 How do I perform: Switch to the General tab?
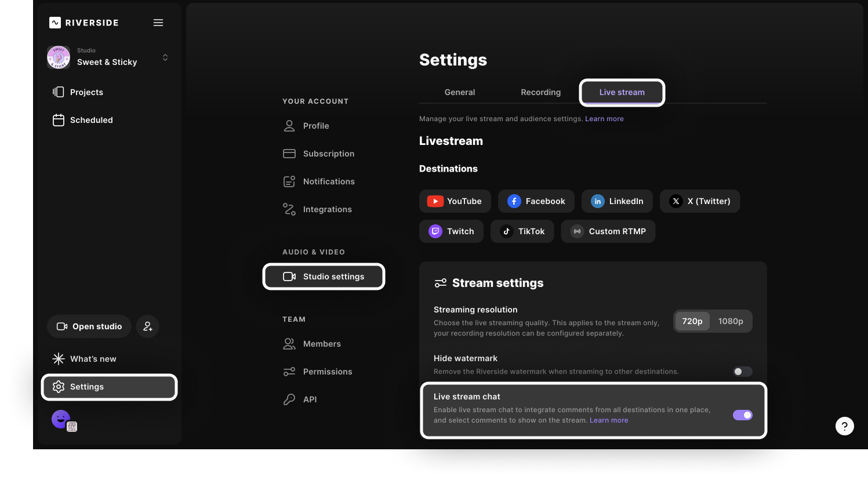click(x=460, y=92)
